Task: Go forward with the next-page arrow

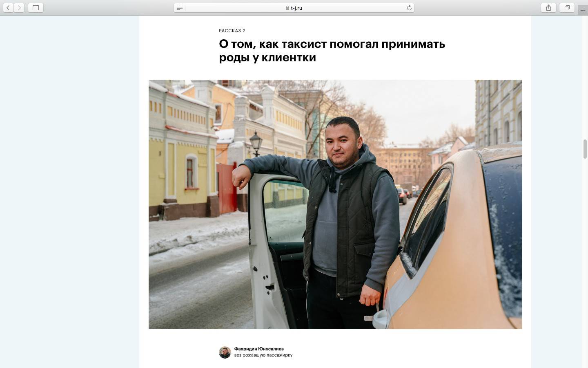Action: 19,8
